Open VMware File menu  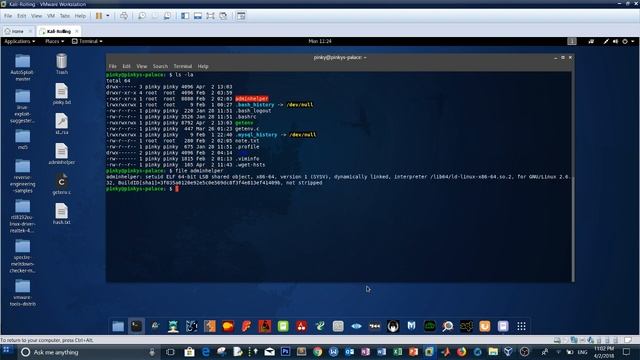coord(8,16)
